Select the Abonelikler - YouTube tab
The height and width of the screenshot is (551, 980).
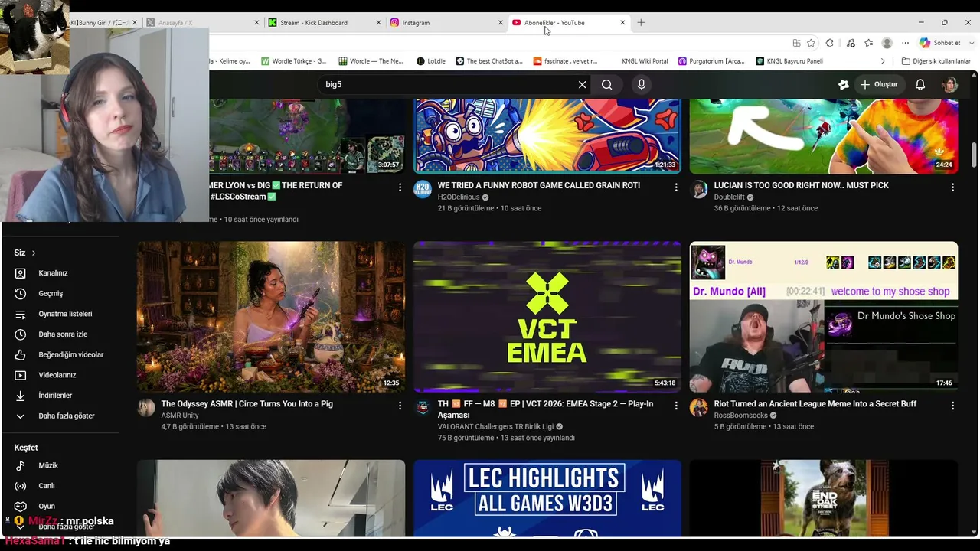(x=568, y=23)
